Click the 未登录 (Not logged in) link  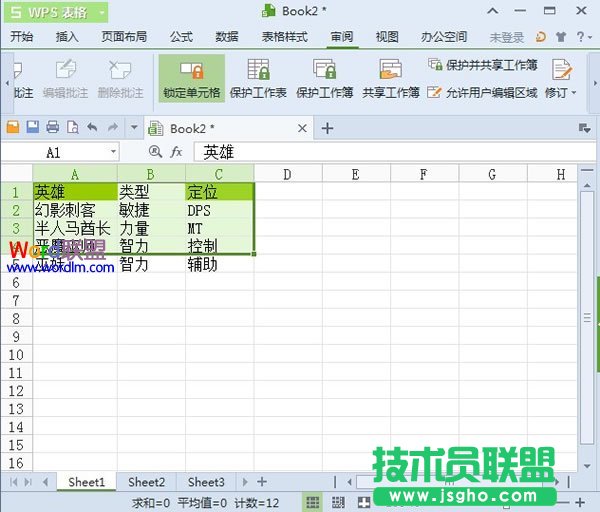(x=506, y=38)
